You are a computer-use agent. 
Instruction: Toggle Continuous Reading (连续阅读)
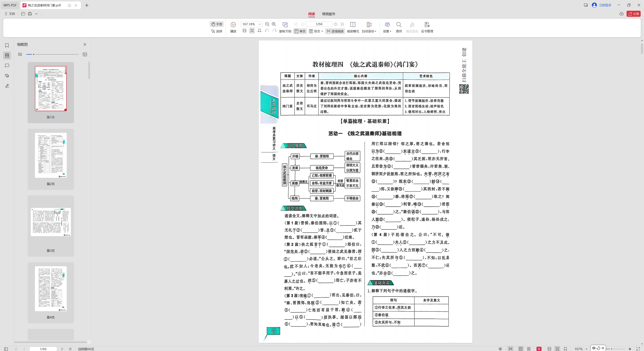click(x=335, y=31)
